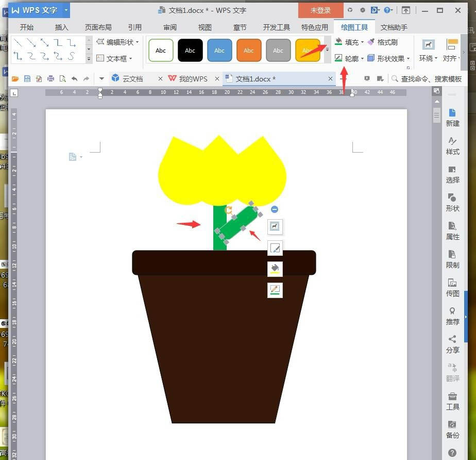Apply the black Abc shape style

[190, 51]
